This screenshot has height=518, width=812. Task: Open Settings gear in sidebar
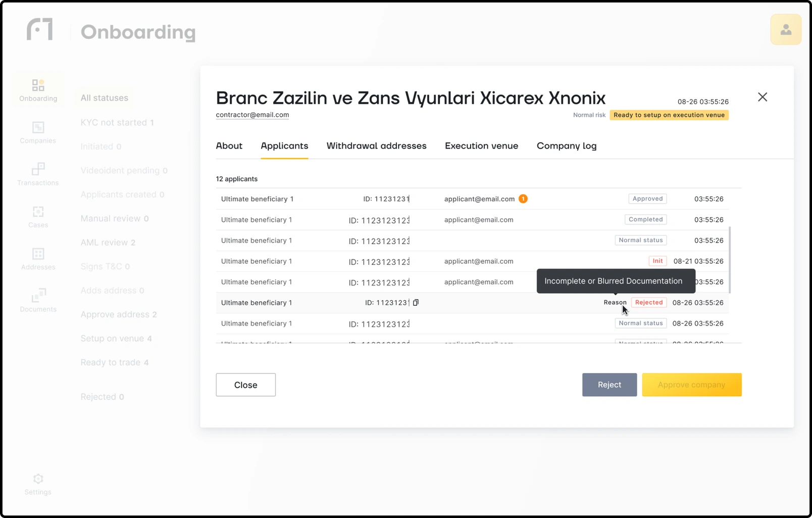coord(38,484)
